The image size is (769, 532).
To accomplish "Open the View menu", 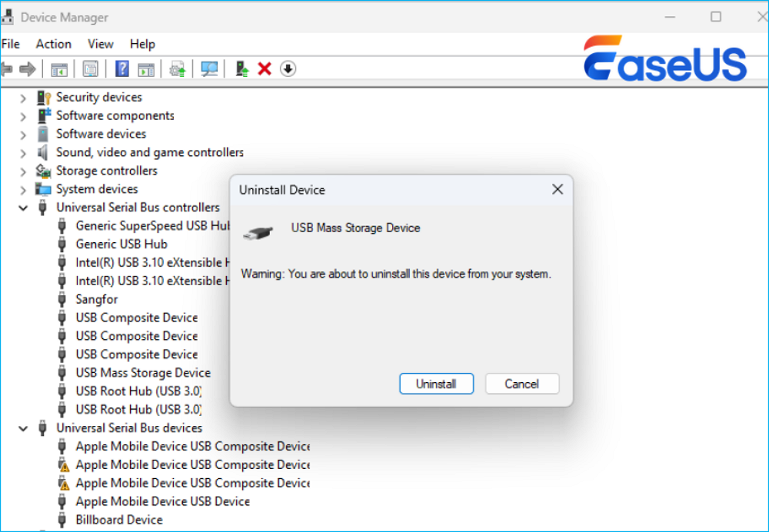I will tap(100, 44).
